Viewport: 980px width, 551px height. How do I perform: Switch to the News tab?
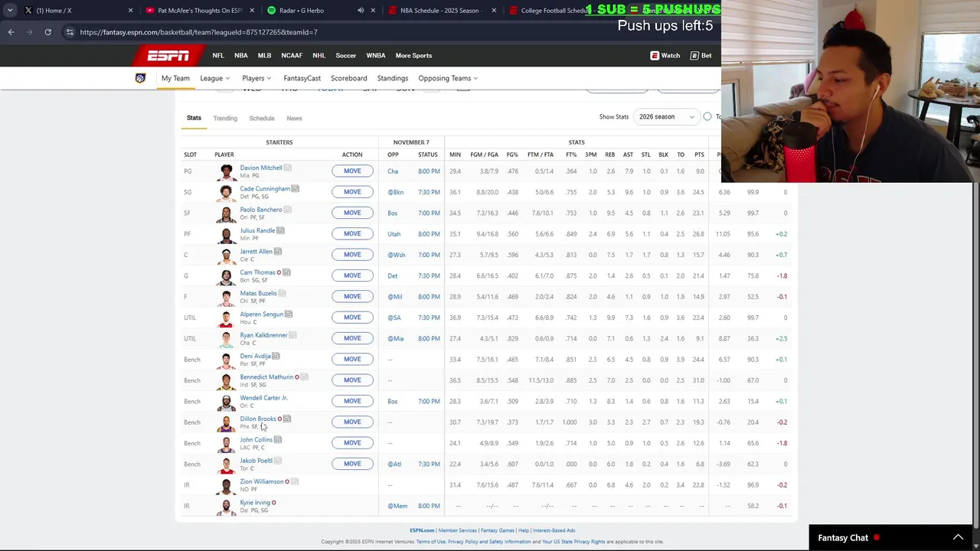[294, 119]
